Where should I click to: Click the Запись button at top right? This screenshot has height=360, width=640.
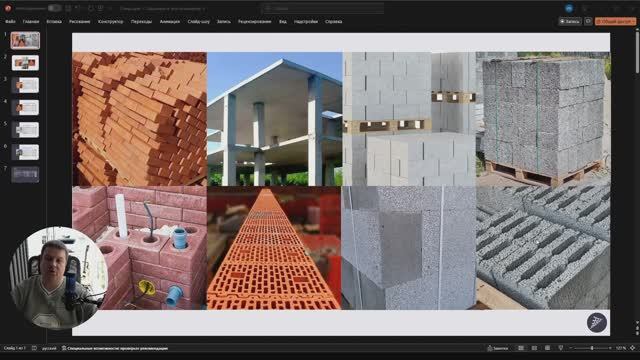[570, 21]
